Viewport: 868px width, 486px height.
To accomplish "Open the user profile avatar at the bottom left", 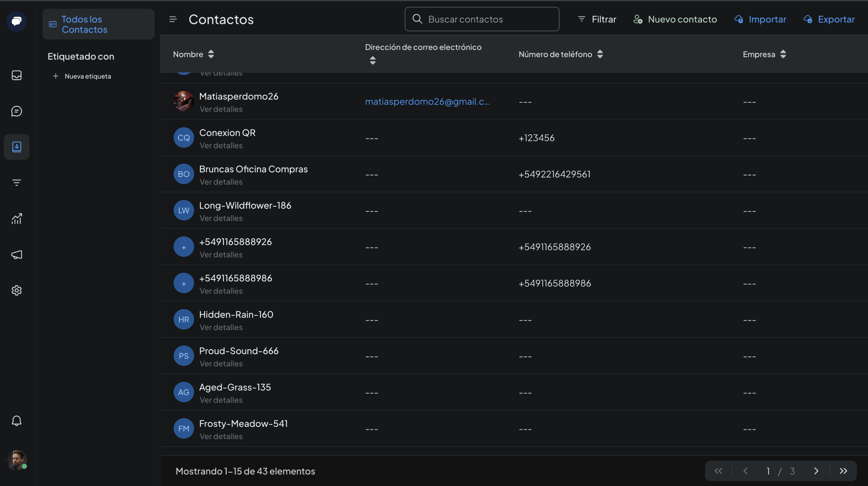I will [17, 460].
